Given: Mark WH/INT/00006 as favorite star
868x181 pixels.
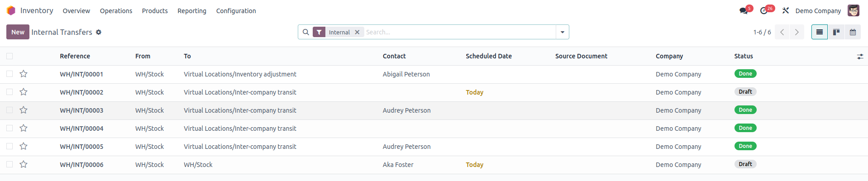Looking at the screenshot, I should pos(24,164).
